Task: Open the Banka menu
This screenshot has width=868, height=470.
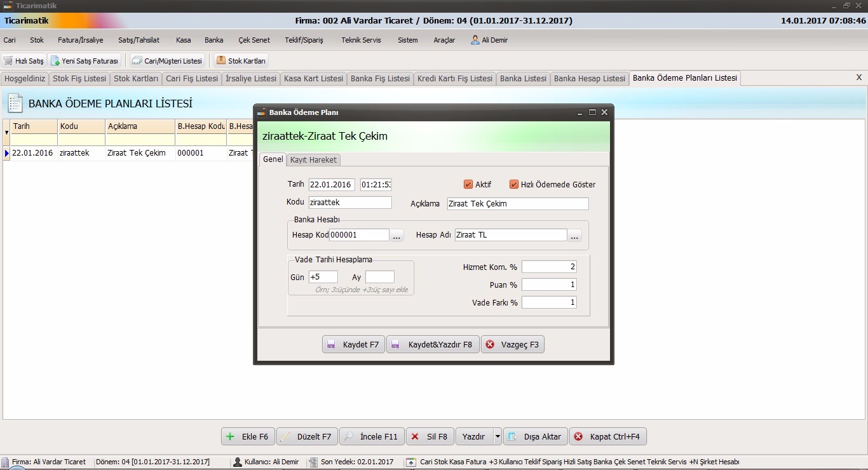Action: (x=214, y=40)
